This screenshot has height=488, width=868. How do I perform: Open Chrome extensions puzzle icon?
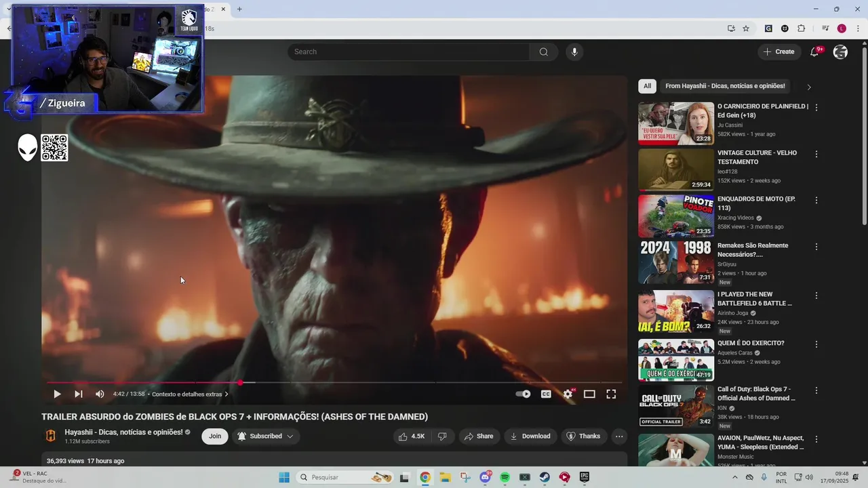(x=801, y=28)
